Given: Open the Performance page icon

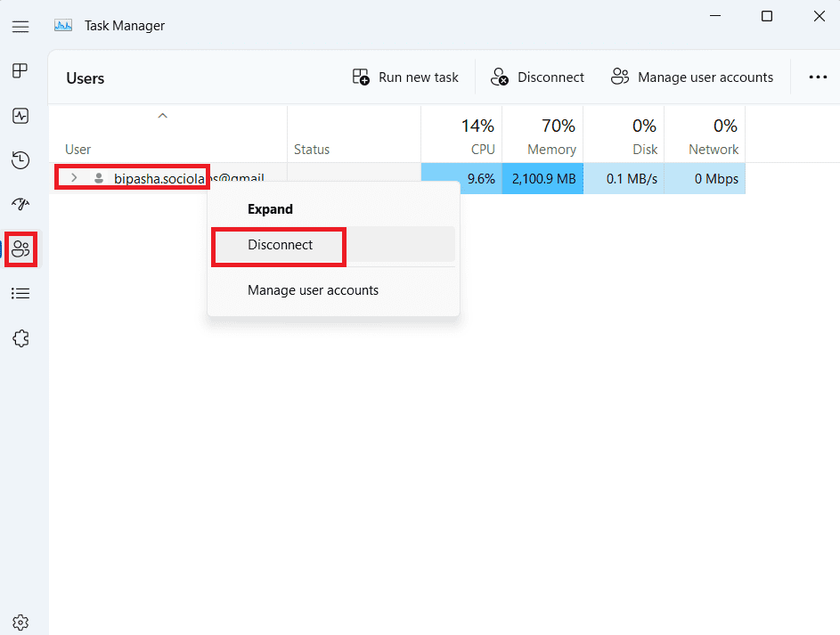Looking at the screenshot, I should pyautogui.click(x=20, y=116).
